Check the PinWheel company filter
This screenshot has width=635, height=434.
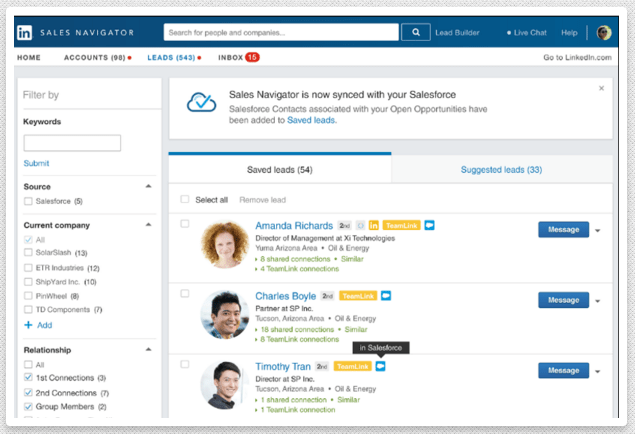[x=28, y=296]
